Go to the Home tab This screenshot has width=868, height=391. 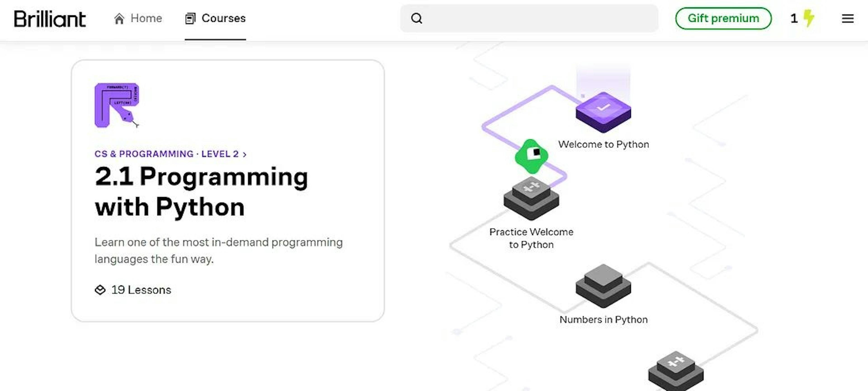[138, 18]
